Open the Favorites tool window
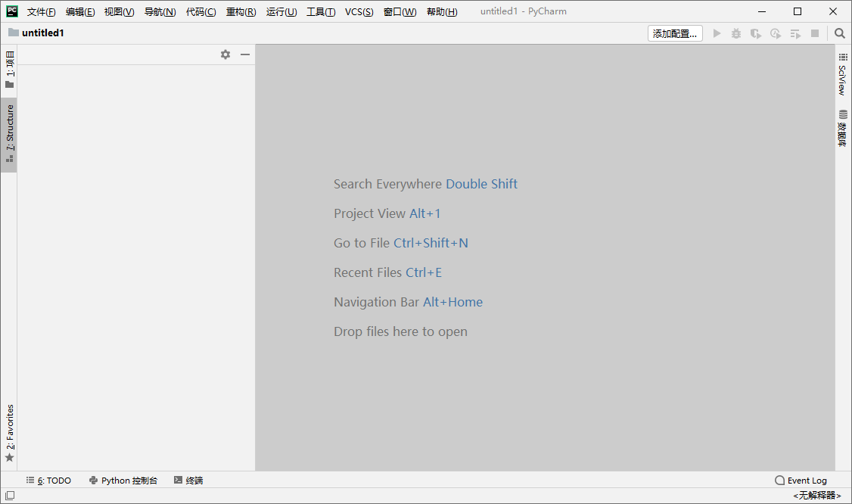 click(9, 433)
